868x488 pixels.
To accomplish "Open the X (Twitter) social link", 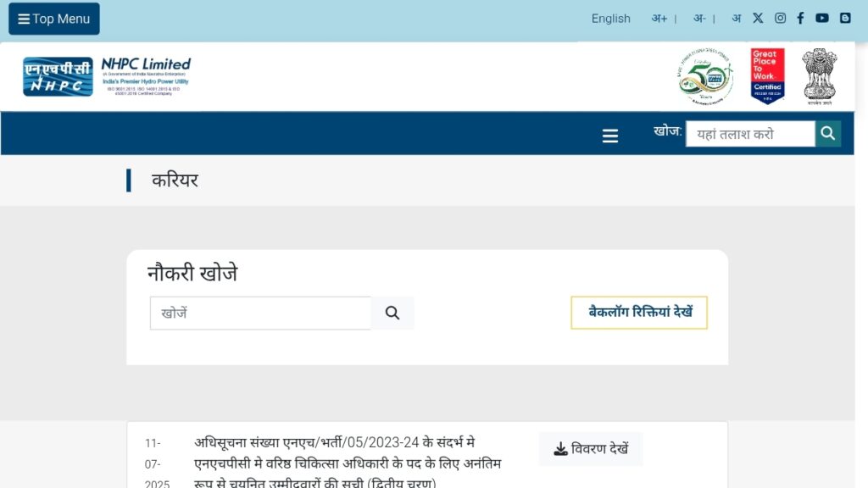I will click(758, 18).
